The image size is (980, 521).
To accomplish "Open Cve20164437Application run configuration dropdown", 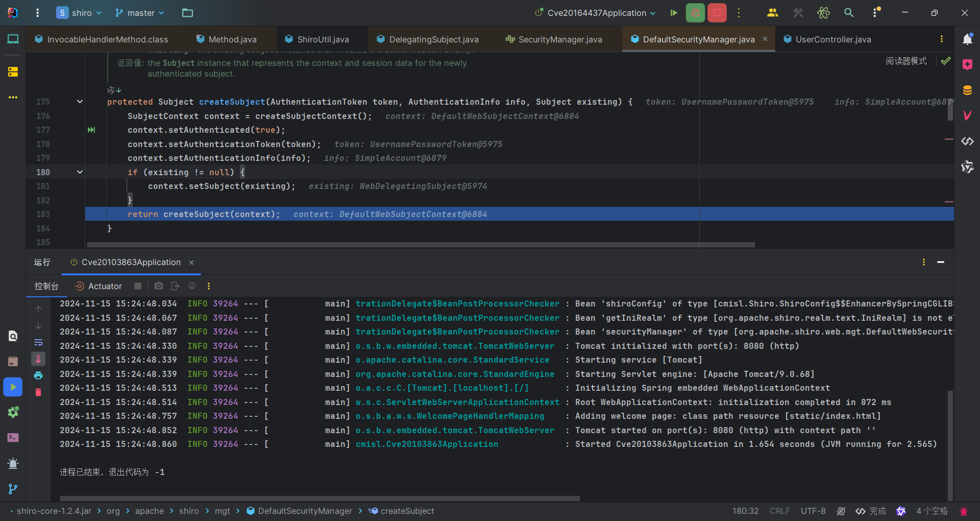I will pyautogui.click(x=595, y=13).
